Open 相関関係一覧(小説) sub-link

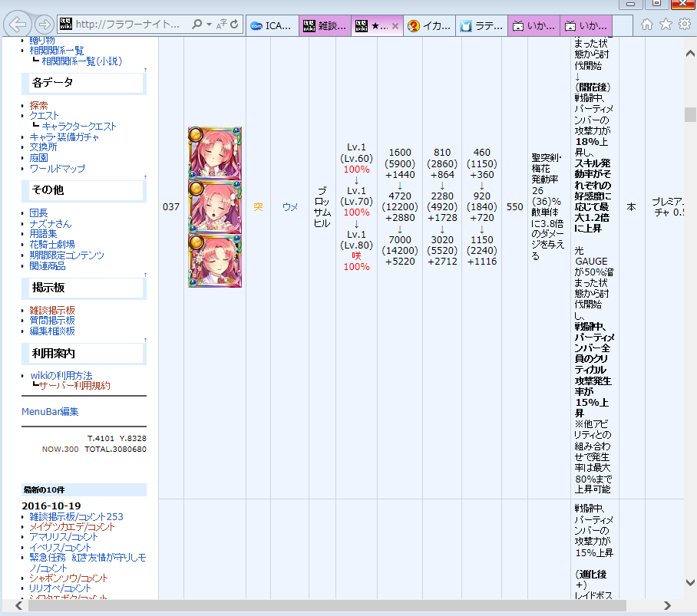pyautogui.click(x=82, y=61)
